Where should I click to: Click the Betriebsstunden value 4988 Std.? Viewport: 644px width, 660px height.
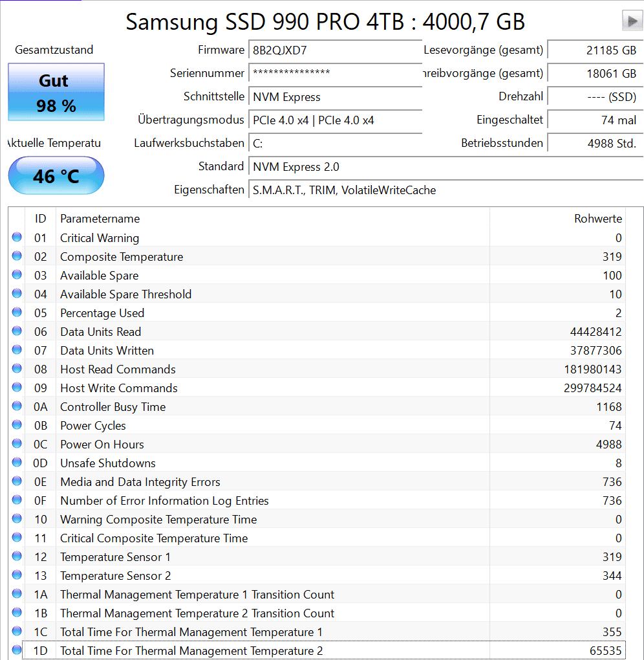click(x=595, y=144)
